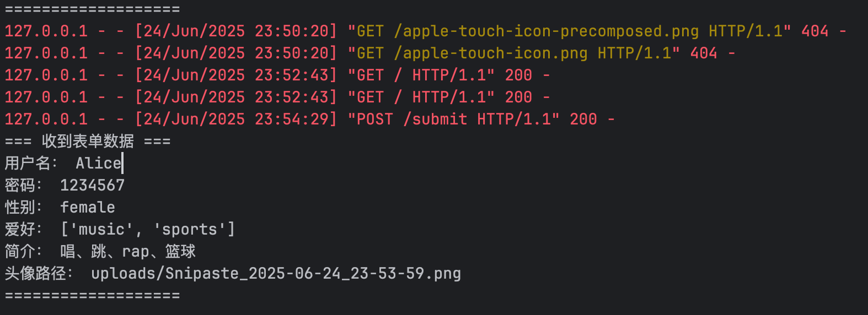
Task: Click the bottom equals-sign separator line
Action: tap(92, 296)
